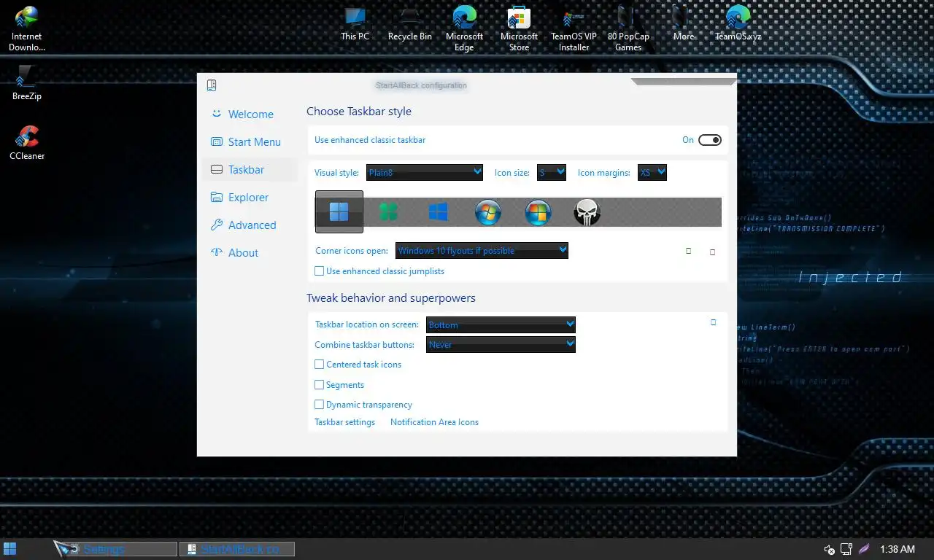
Task: Select the BreeZip desktop icon
Action: tap(27, 82)
